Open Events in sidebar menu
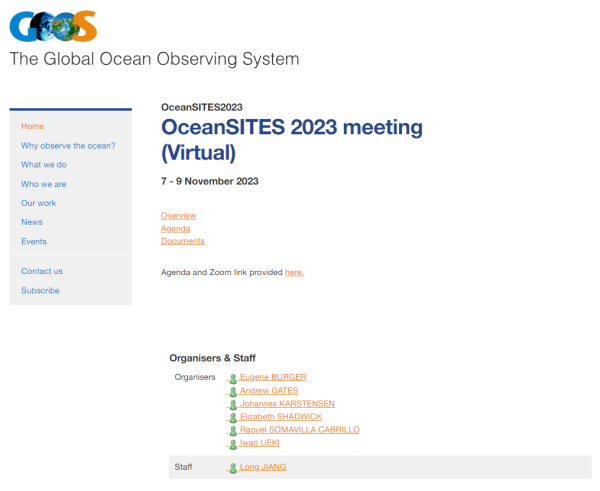Screen dimensions: 600x491 coord(34,241)
